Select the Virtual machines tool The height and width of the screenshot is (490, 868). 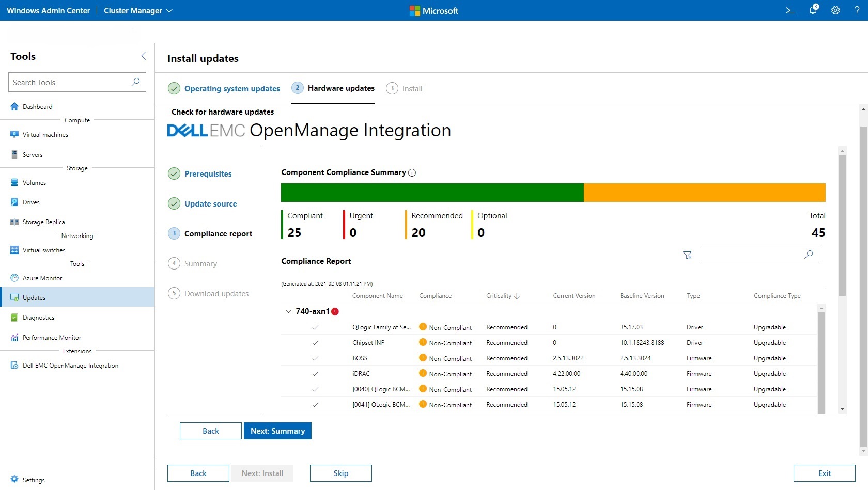(45, 134)
